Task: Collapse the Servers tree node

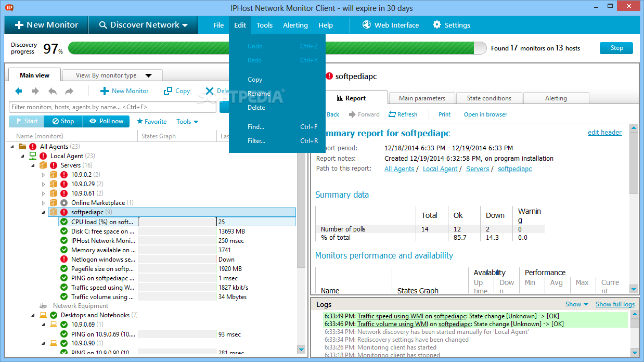Action: tap(33, 165)
